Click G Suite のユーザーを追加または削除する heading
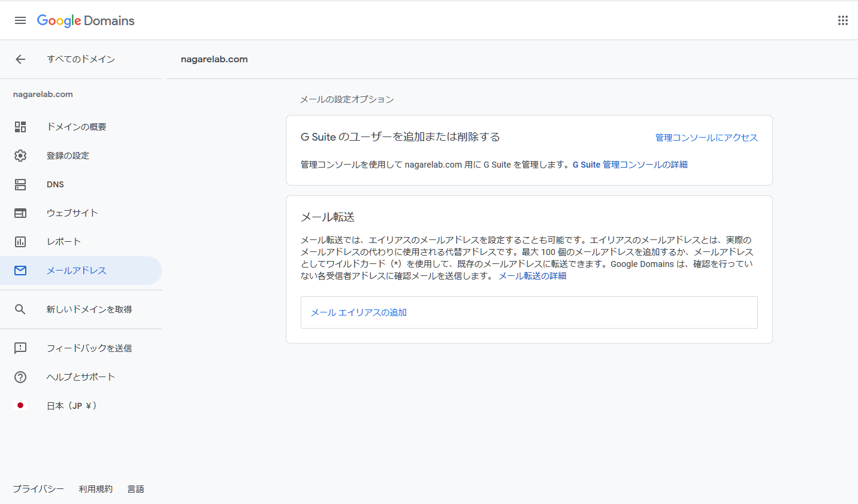This screenshot has height=504, width=858. 400,137
